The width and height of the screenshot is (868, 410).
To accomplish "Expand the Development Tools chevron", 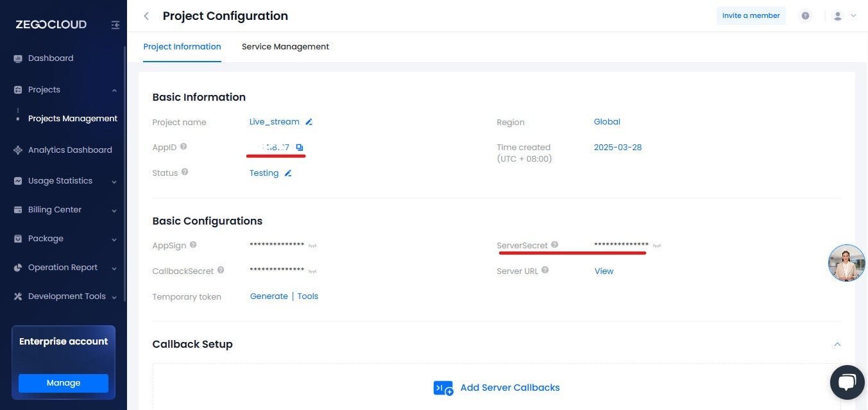I will pos(114,297).
